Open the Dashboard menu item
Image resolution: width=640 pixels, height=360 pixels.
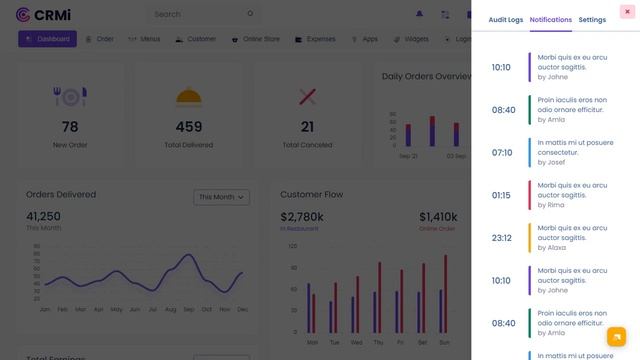coord(47,39)
